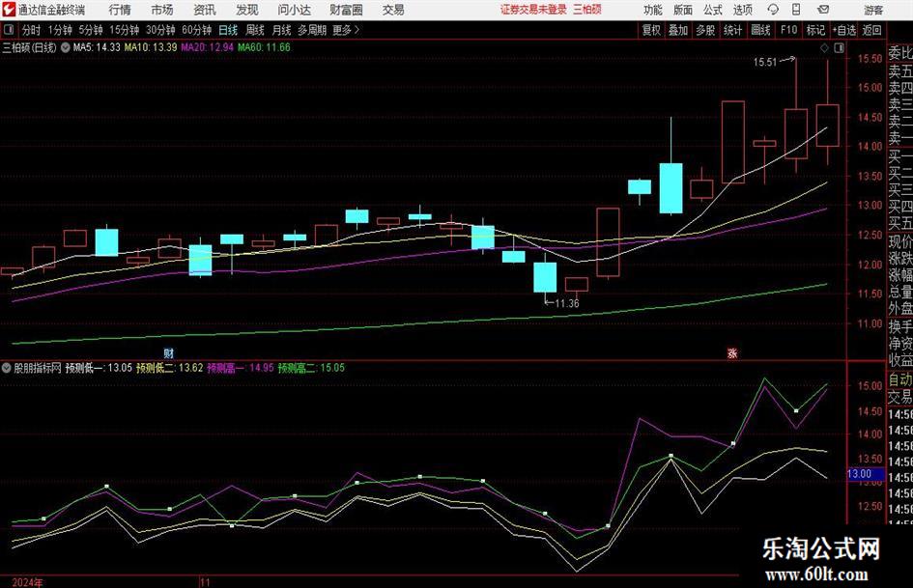Click the 涨 marker on the chart
The image size is (913, 588).
[732, 352]
